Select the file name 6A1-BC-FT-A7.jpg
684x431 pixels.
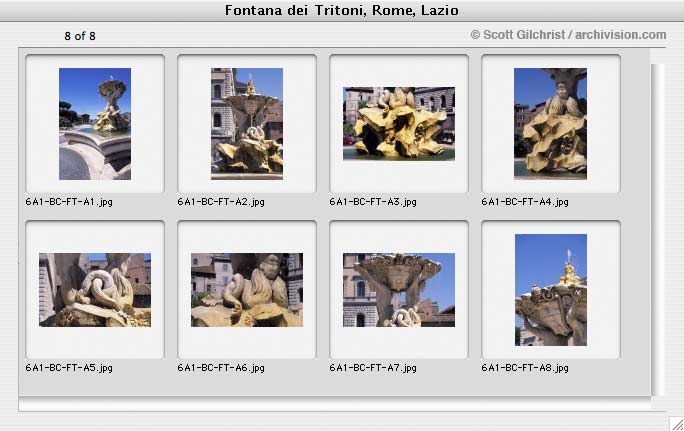point(373,368)
